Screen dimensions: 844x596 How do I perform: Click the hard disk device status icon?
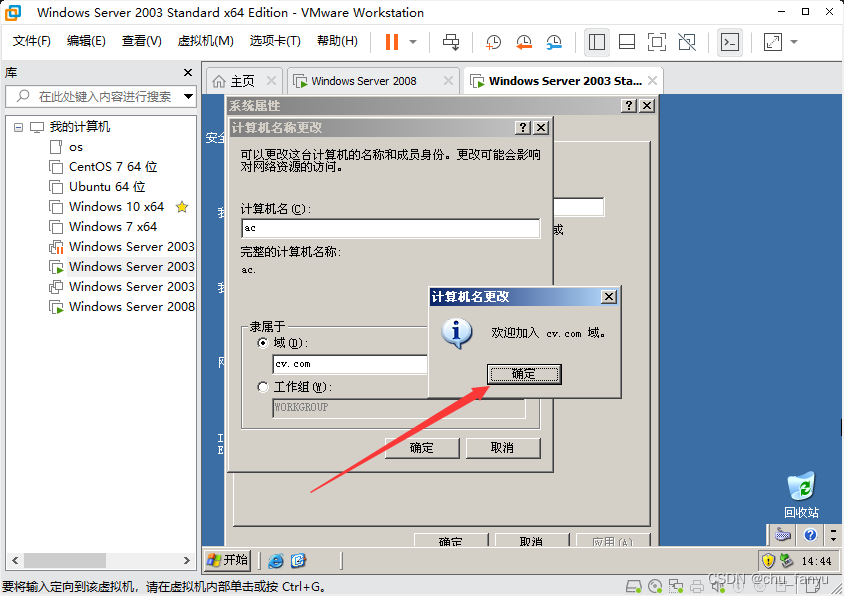pos(634,586)
